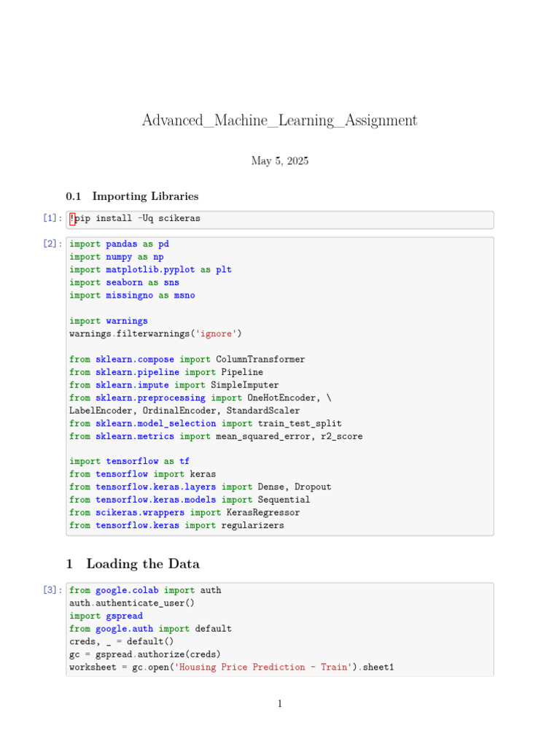Click the line import missingno as msno
This screenshot has width=560, height=747.
133,295
